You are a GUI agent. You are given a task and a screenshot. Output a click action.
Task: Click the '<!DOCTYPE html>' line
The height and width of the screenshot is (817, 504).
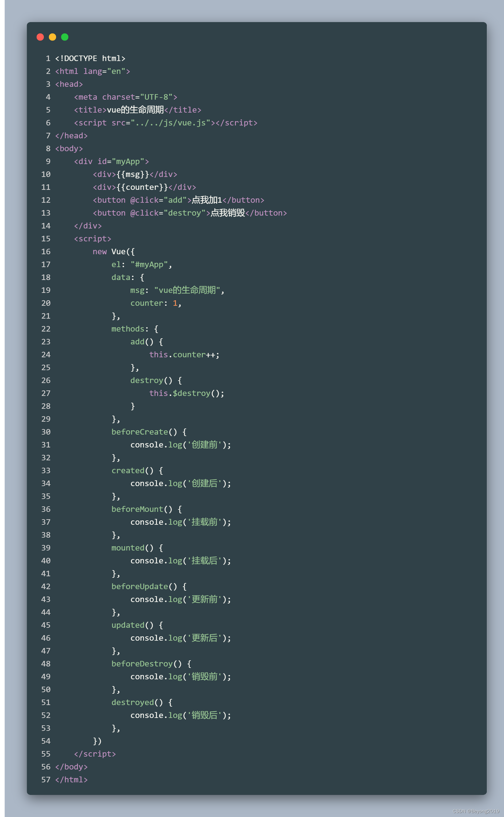click(x=90, y=58)
